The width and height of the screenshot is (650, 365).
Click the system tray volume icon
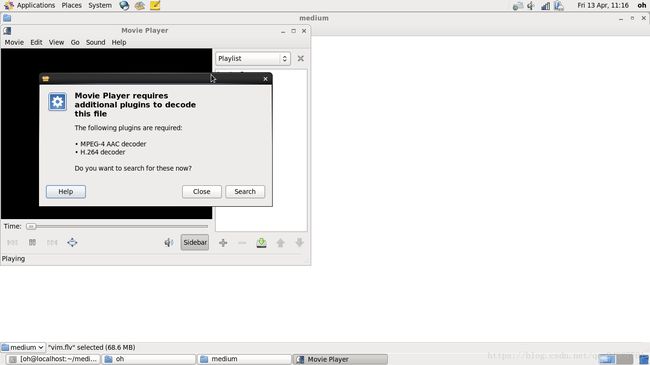tap(531, 5)
